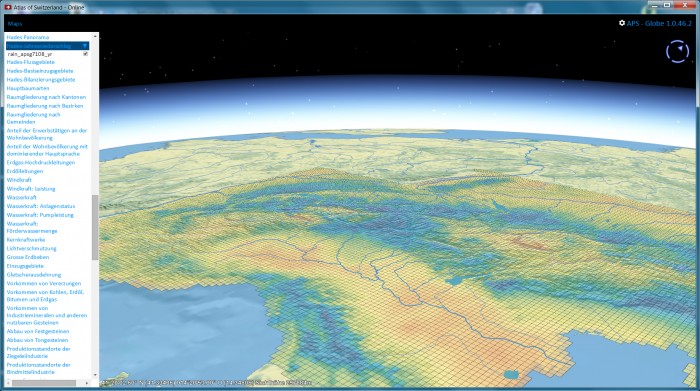Open the Kernkraftwerke map
The image size is (700, 391).
[25, 240]
